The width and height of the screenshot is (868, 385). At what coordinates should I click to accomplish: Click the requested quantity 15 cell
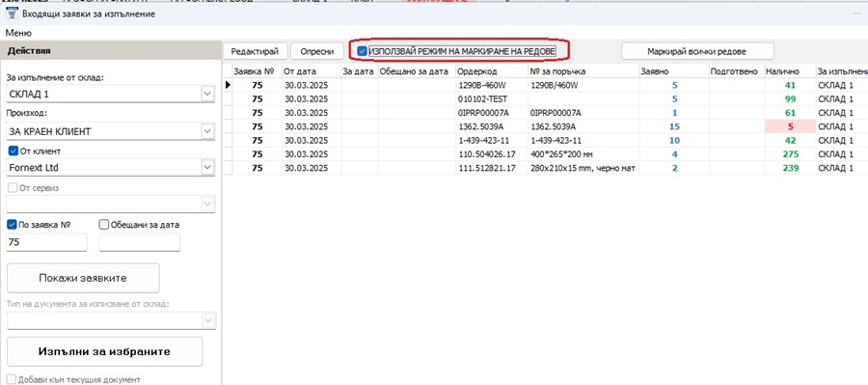tap(674, 126)
